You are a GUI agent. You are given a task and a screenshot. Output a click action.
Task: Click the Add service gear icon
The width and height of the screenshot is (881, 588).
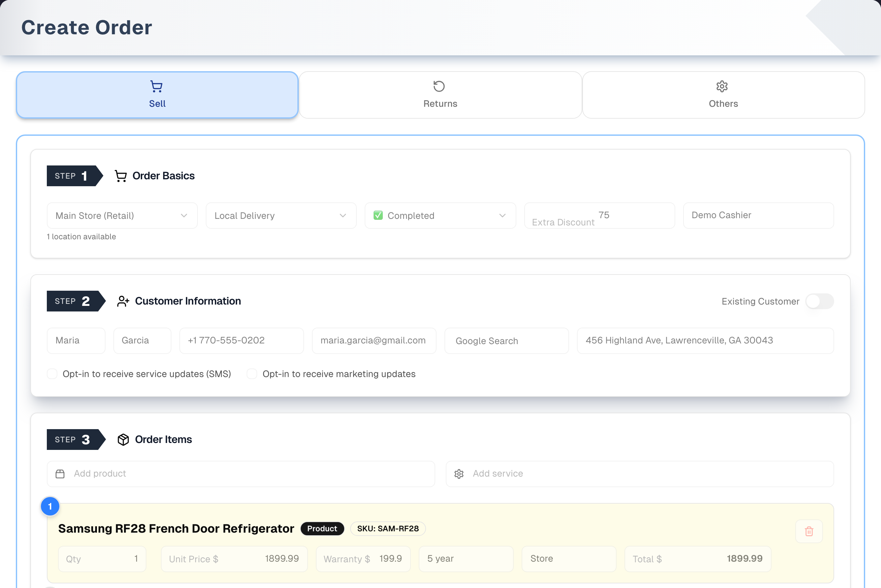point(459,474)
